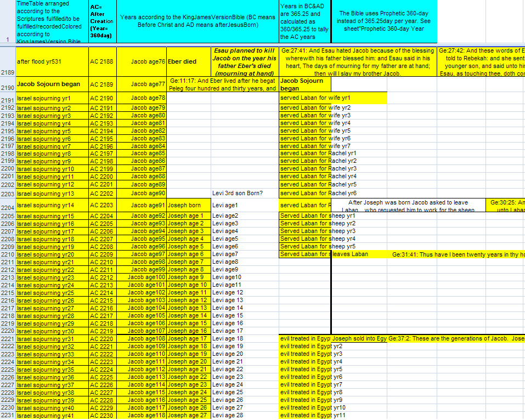Select the 'Ge:30:25' verse cell
525x420 pixels.
point(506,206)
